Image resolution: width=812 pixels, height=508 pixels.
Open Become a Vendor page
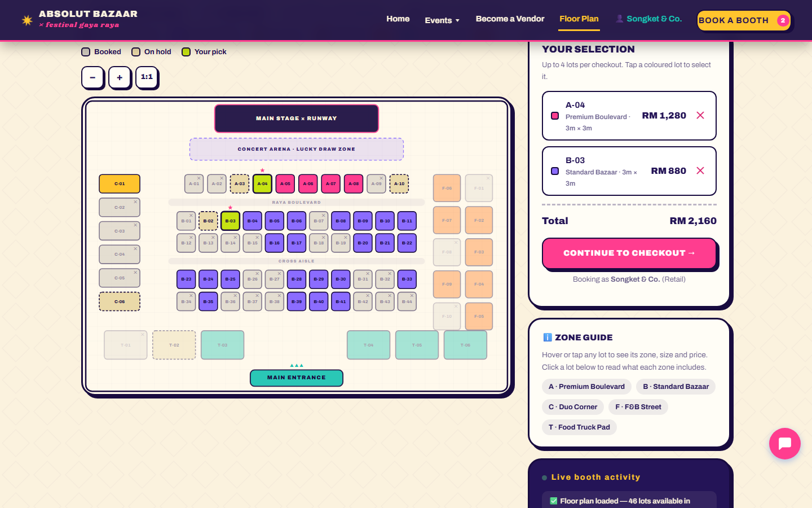click(x=510, y=19)
